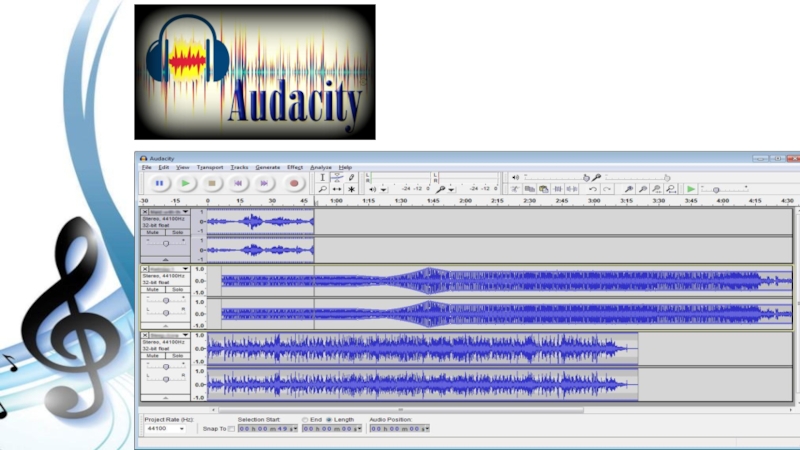This screenshot has width=800, height=450.
Task: Open the top track's name dropdown menu
Action: 185,212
